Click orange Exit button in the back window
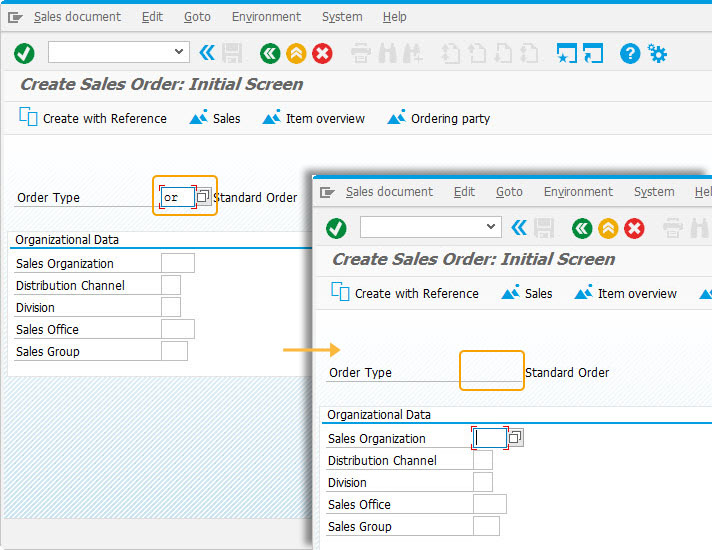 pos(296,54)
